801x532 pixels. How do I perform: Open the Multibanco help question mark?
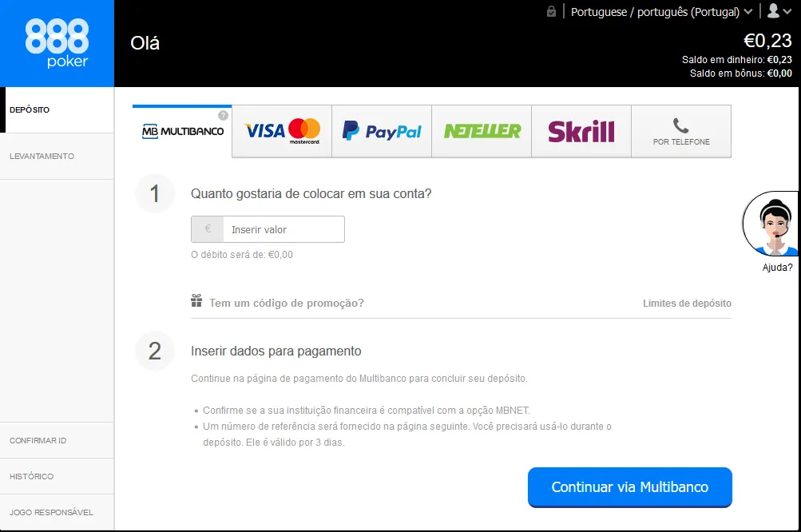(224, 116)
